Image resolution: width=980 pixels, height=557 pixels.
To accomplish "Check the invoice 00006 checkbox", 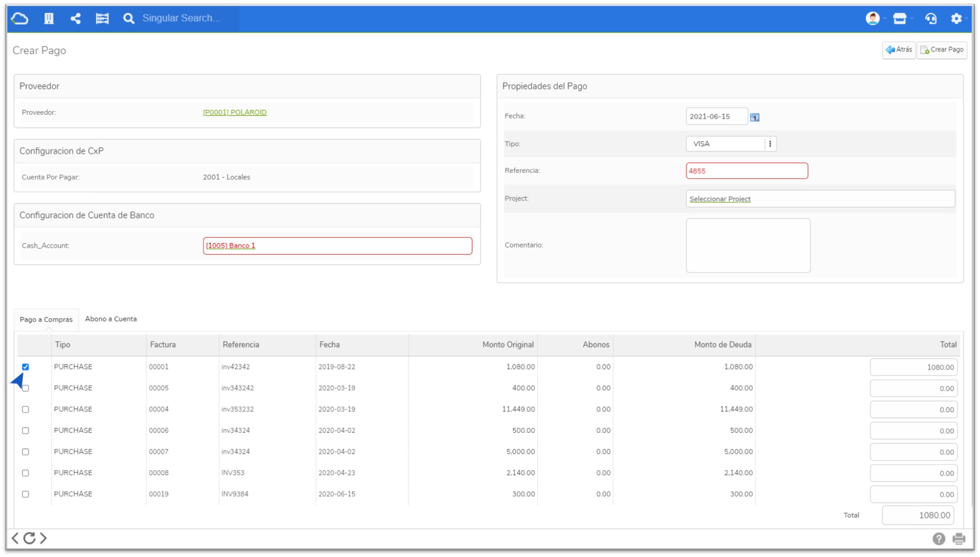I will point(26,431).
